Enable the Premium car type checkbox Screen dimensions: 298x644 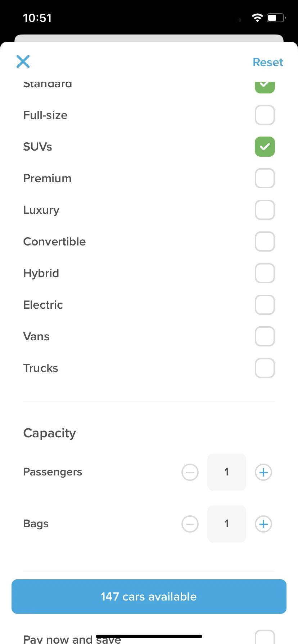[265, 178]
